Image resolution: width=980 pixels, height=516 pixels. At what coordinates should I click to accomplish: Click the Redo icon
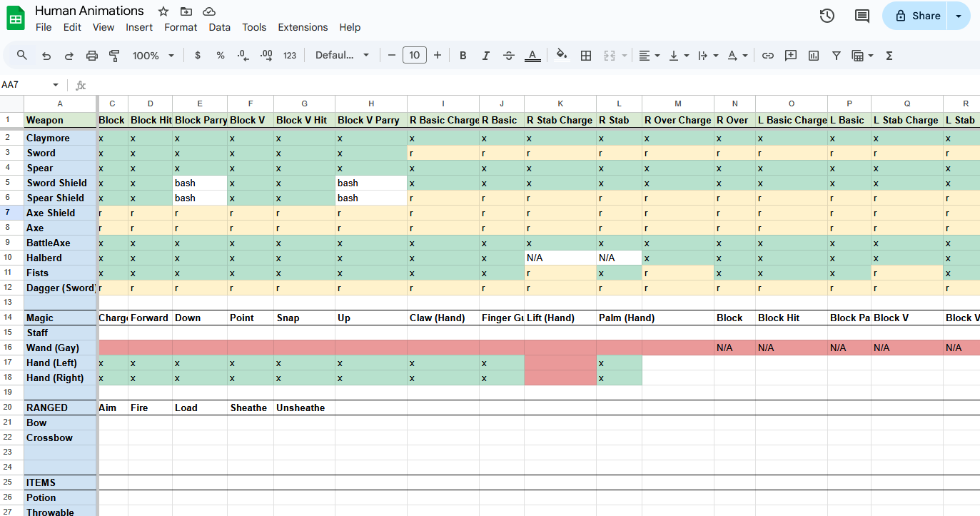[69, 55]
